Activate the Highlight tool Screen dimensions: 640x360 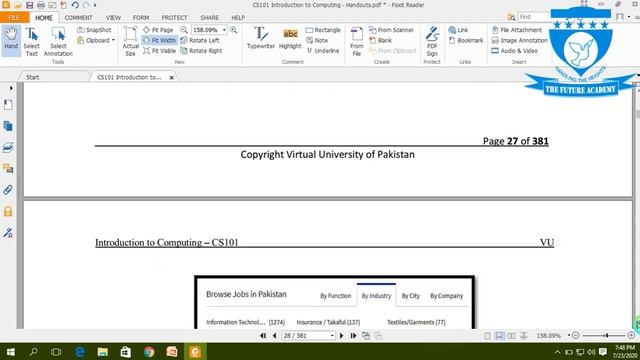point(290,38)
